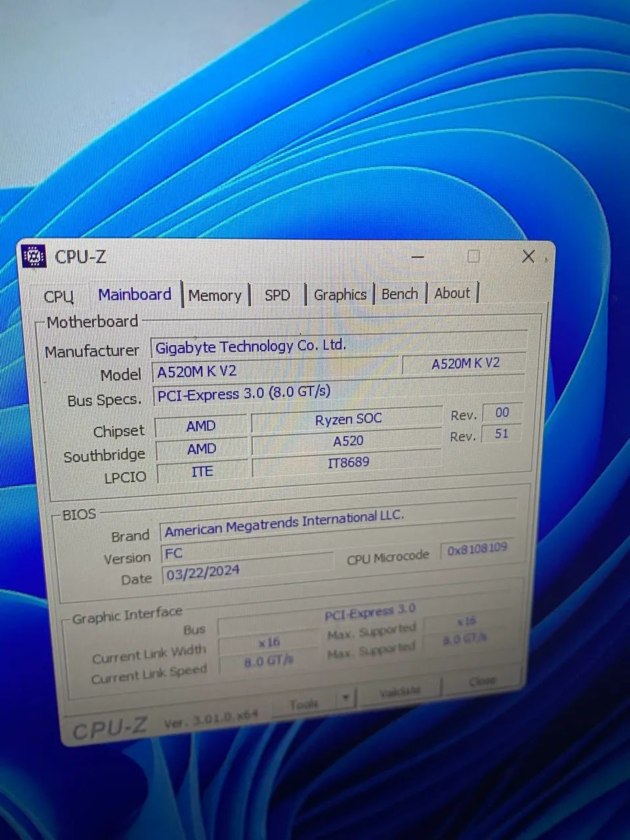Image resolution: width=630 pixels, height=840 pixels.
Task: Click the Close button at bottom
Action: [482, 682]
